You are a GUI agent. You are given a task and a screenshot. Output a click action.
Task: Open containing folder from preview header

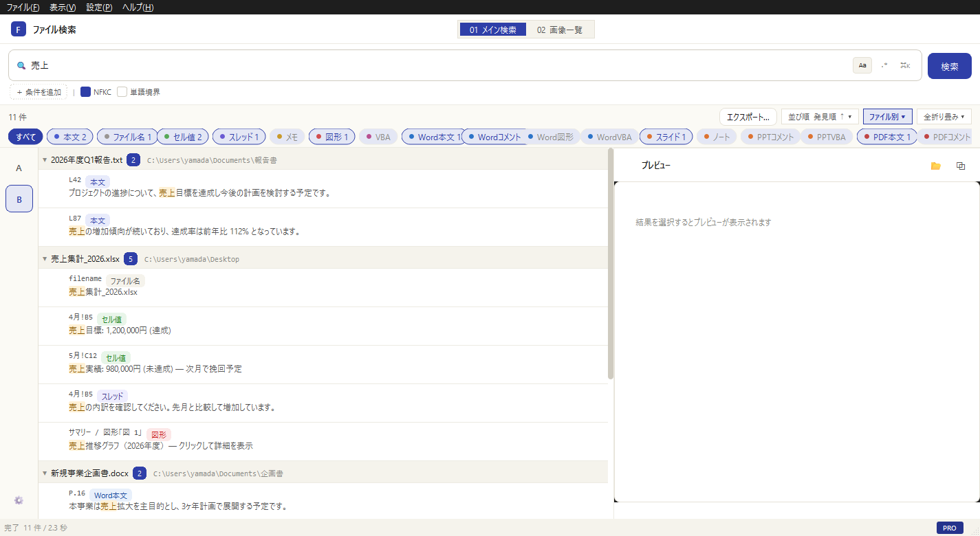(935, 166)
